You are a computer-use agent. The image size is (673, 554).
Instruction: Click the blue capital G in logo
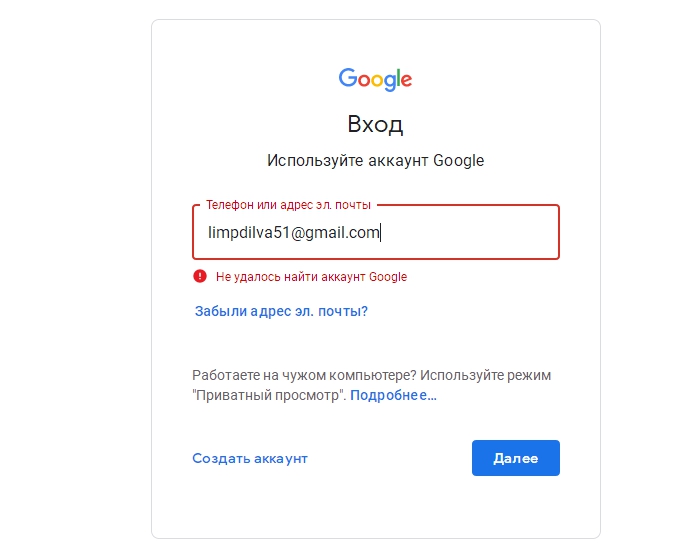[347, 78]
